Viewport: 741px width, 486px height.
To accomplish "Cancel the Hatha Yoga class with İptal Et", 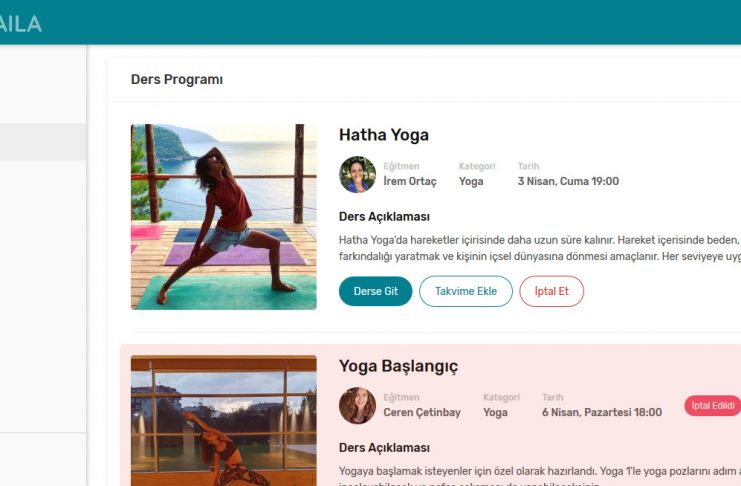I will (x=551, y=291).
